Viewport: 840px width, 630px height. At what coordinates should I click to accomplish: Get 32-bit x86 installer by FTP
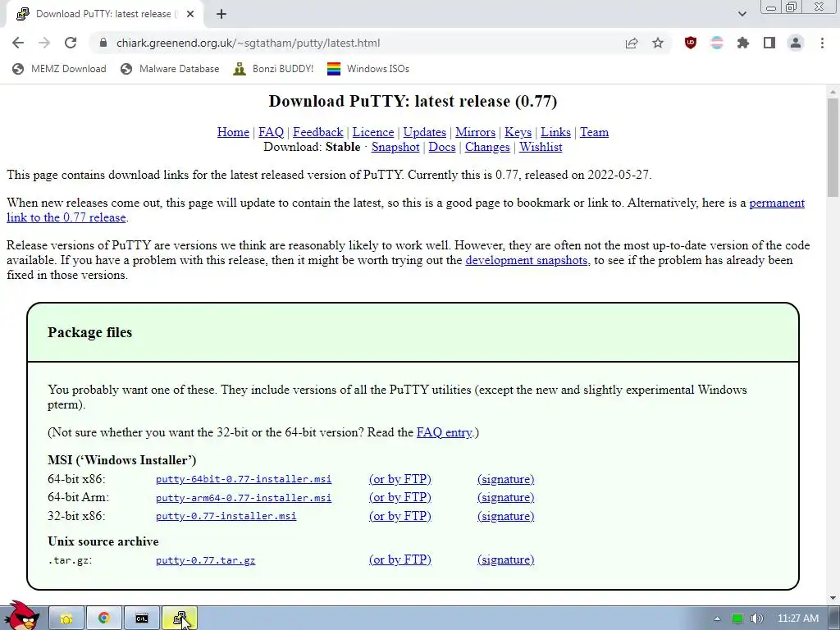tap(400, 516)
